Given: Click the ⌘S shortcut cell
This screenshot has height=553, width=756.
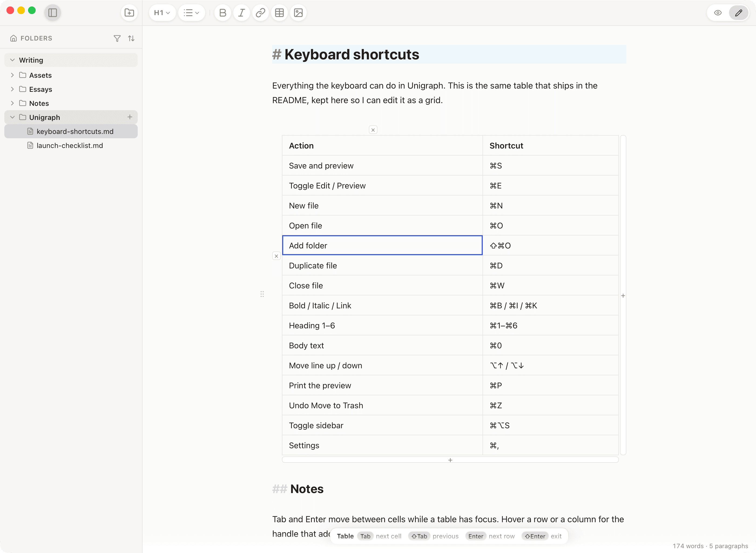Looking at the screenshot, I should [551, 166].
